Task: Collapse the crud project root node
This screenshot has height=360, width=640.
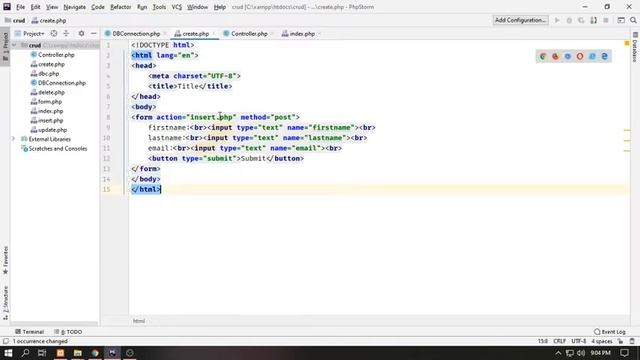Action: tap(14, 45)
